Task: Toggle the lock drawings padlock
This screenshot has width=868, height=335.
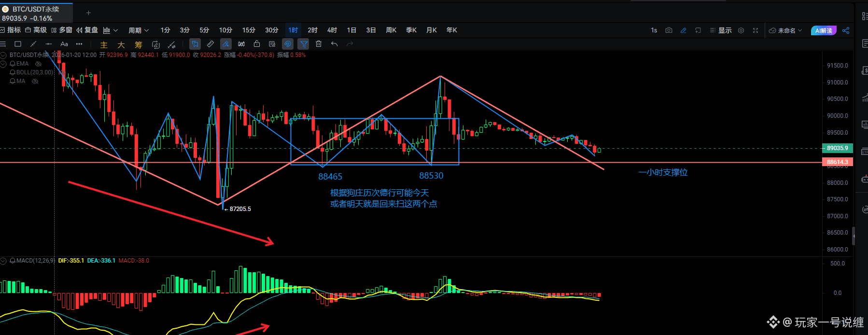Action: click(257, 44)
